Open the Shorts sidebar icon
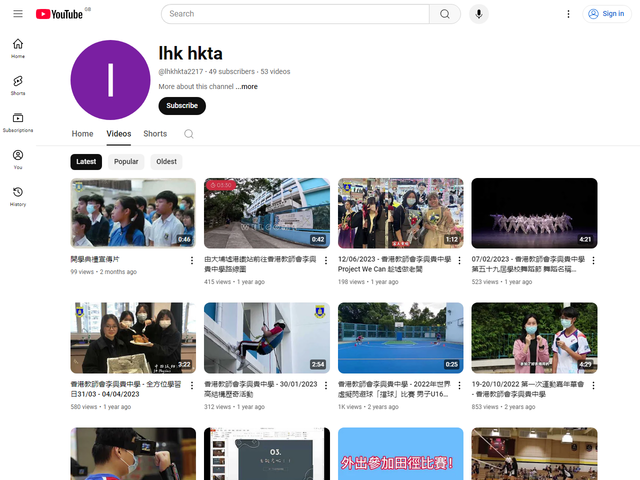 click(x=18, y=84)
